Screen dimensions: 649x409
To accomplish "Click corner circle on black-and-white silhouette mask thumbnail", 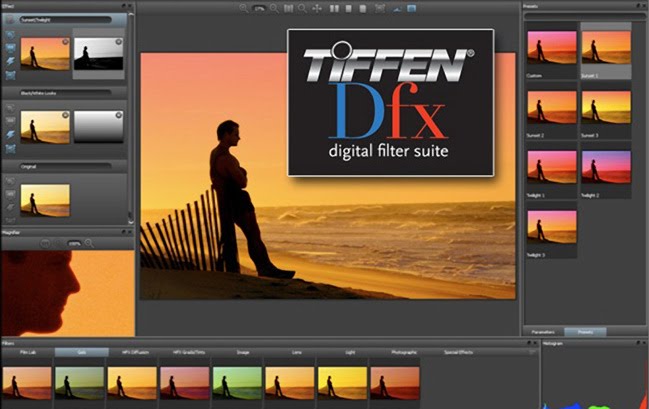I will click(x=119, y=42).
